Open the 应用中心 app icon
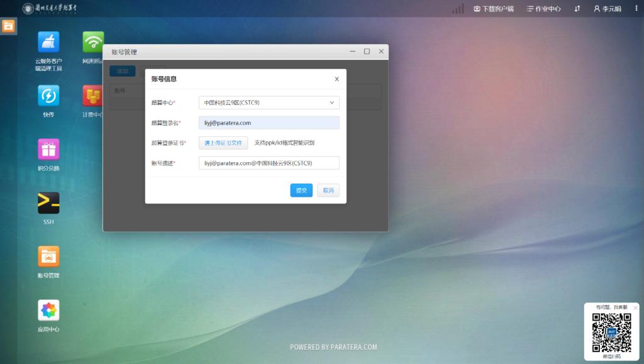This screenshot has width=644, height=364. [48, 311]
